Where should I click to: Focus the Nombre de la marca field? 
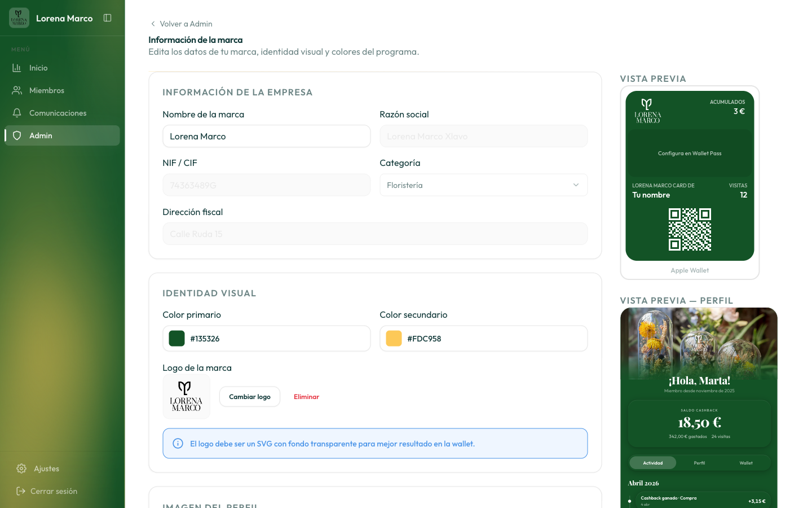point(267,136)
